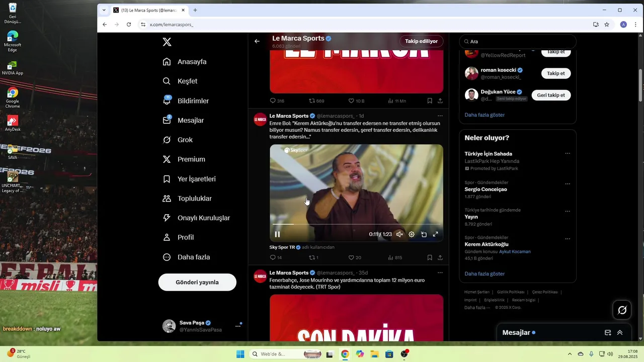Open Anasayfa home page
Viewport: 644px width, 362px height.
click(x=185, y=62)
